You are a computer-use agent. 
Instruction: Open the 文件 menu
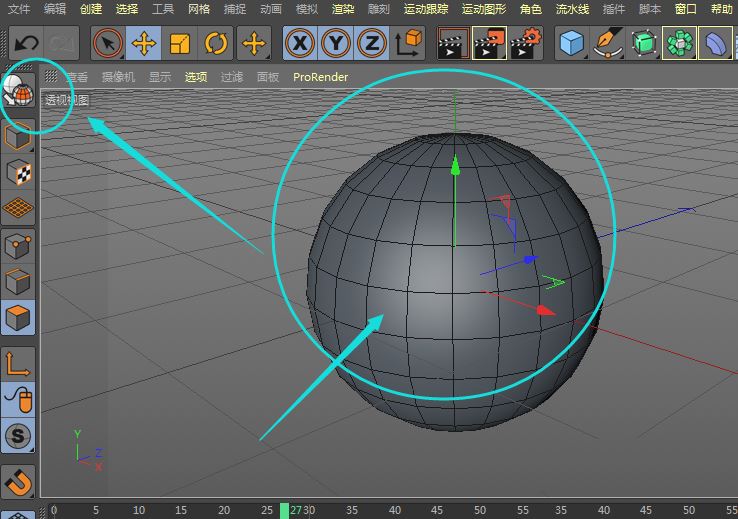tap(19, 9)
